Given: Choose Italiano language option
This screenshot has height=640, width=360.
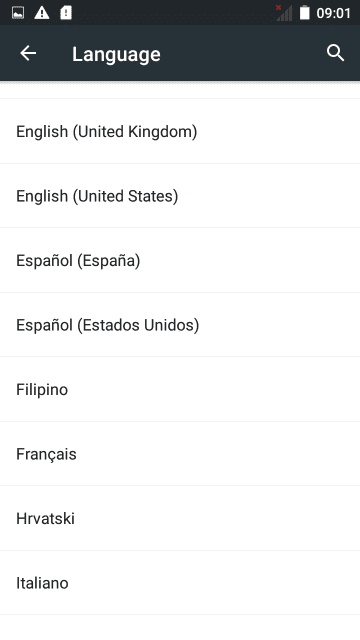Looking at the screenshot, I should click(x=180, y=582).
